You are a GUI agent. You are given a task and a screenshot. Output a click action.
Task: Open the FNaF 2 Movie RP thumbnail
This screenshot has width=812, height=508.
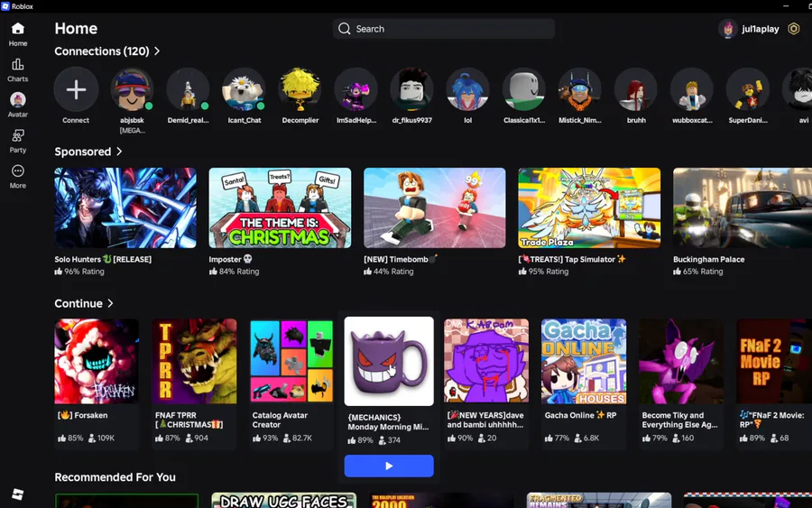[774, 361]
